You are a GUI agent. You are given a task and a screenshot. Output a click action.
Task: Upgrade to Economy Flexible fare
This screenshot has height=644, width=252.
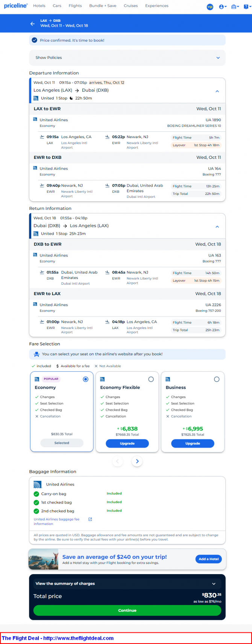pyautogui.click(x=127, y=443)
